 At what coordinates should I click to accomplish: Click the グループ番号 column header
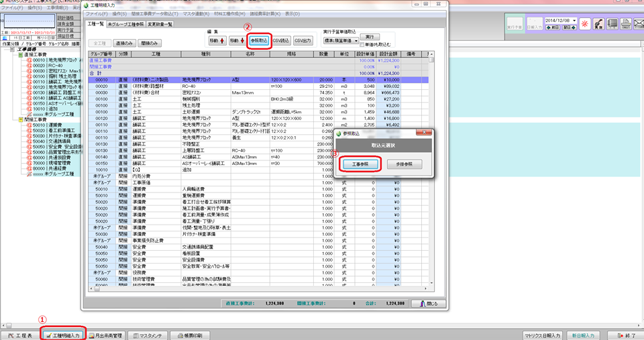[101, 54]
